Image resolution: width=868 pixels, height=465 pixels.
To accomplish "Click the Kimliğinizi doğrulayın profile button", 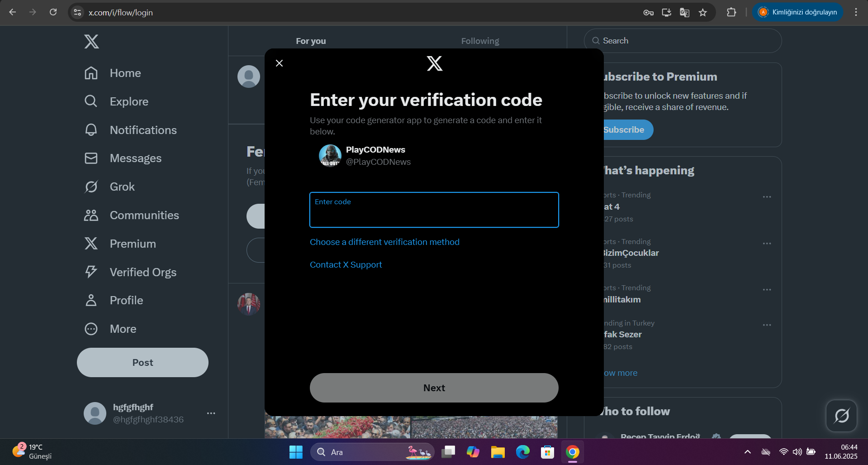I will click(798, 12).
